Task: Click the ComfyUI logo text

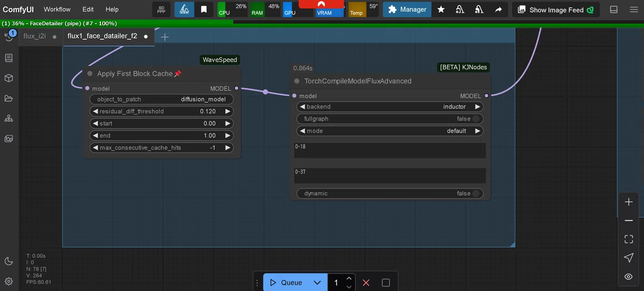Action: coord(18,10)
